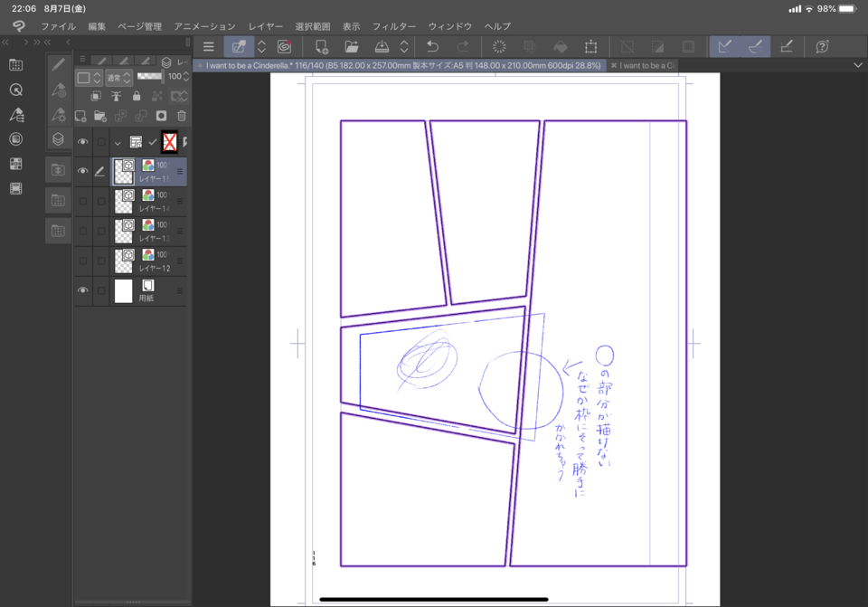
Task: Expand the canvas tab list chevron
Action: coord(857,65)
